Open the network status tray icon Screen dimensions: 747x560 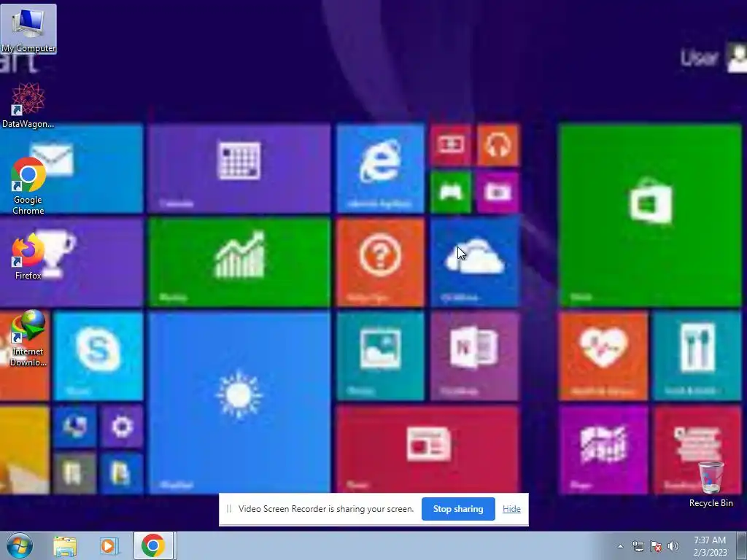click(x=638, y=546)
